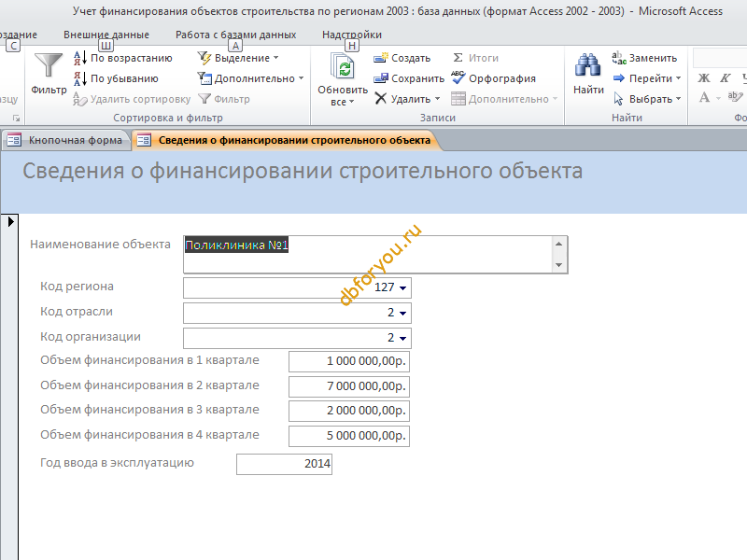Expand the Код региона dropdown
747x560 pixels.
pyautogui.click(x=402, y=288)
